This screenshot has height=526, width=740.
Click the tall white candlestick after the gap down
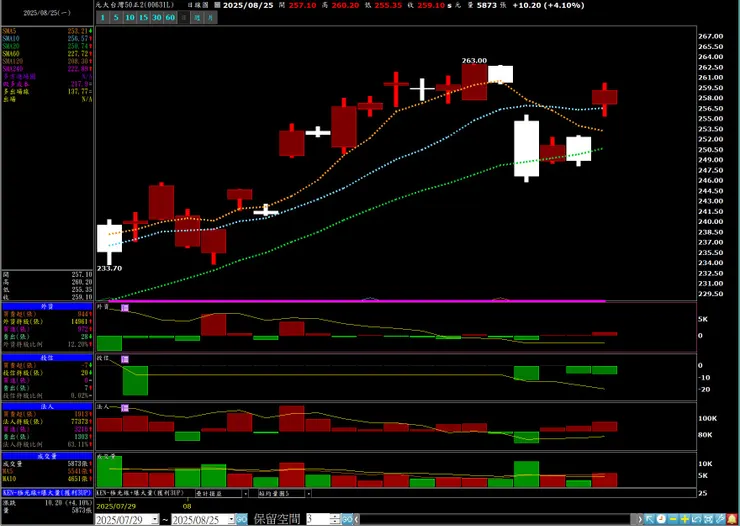[526, 149]
